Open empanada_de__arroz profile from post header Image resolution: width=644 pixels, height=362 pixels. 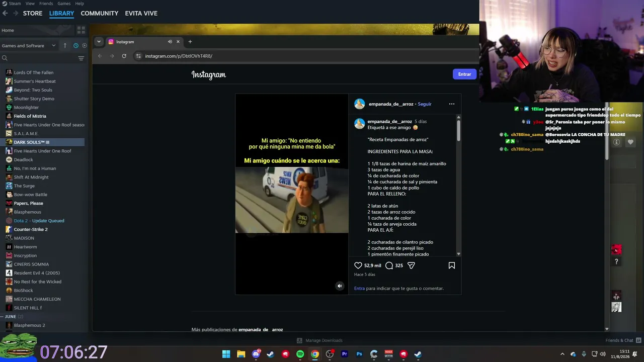[391, 104]
